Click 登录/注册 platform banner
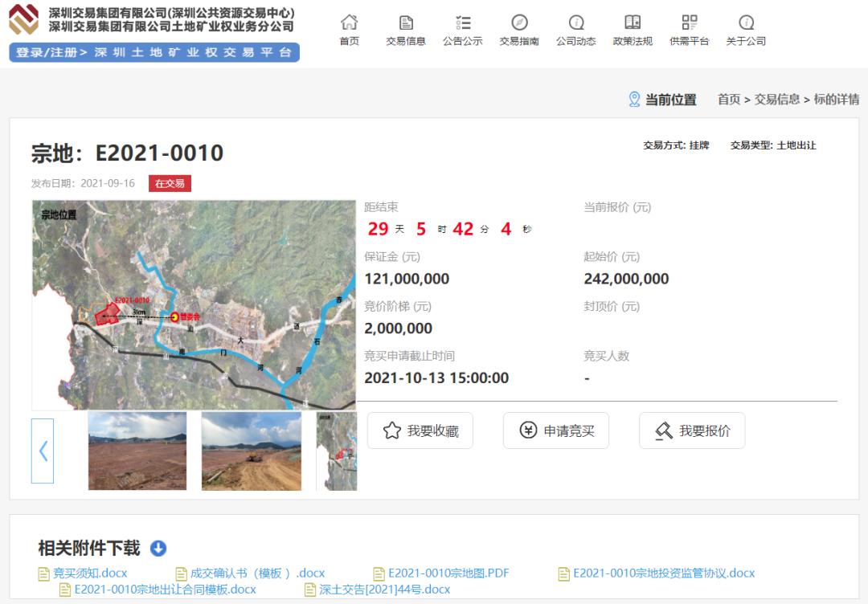Screen dimensions: 868x604 [154, 52]
